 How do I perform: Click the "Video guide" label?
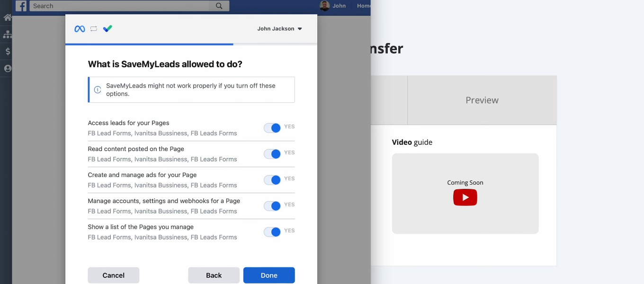pyautogui.click(x=412, y=142)
